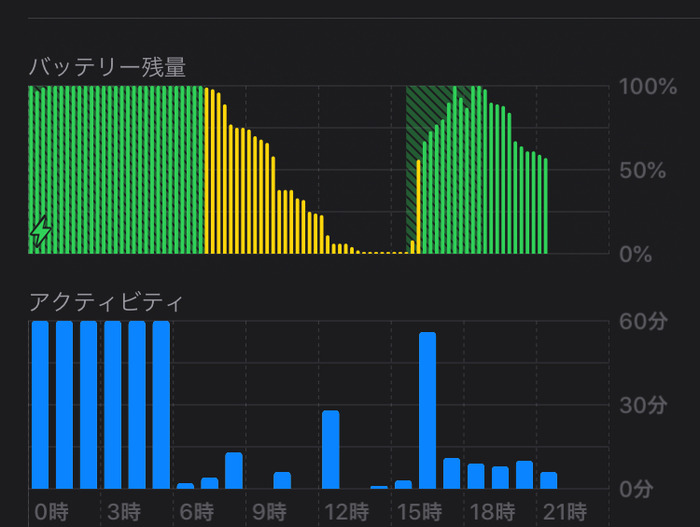Tap the small activity bar at 6時
700x527 pixels.
[x=185, y=486]
